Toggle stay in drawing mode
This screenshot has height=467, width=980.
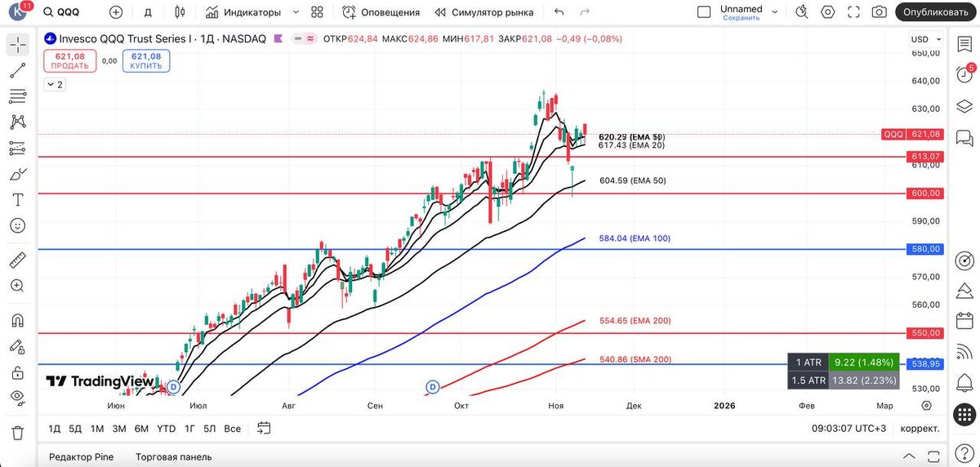point(17,347)
